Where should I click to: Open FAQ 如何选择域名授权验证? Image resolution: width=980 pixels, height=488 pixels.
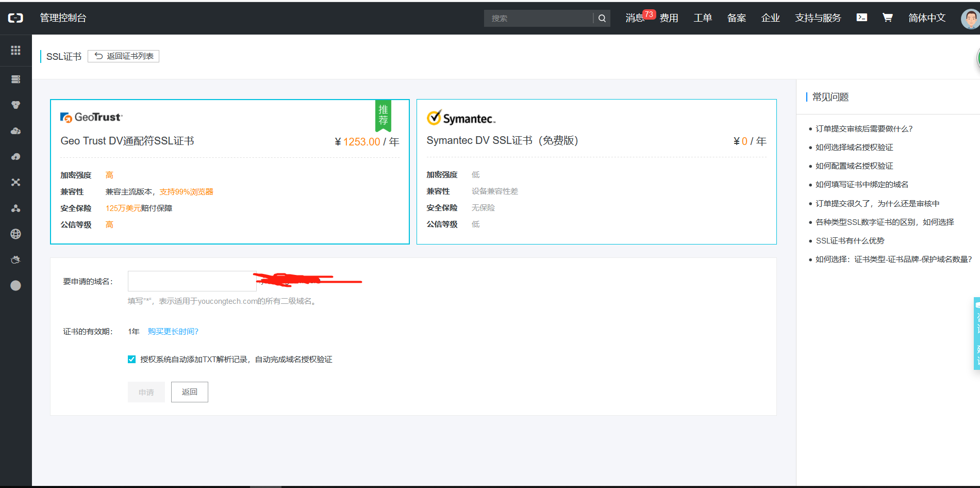(854, 147)
